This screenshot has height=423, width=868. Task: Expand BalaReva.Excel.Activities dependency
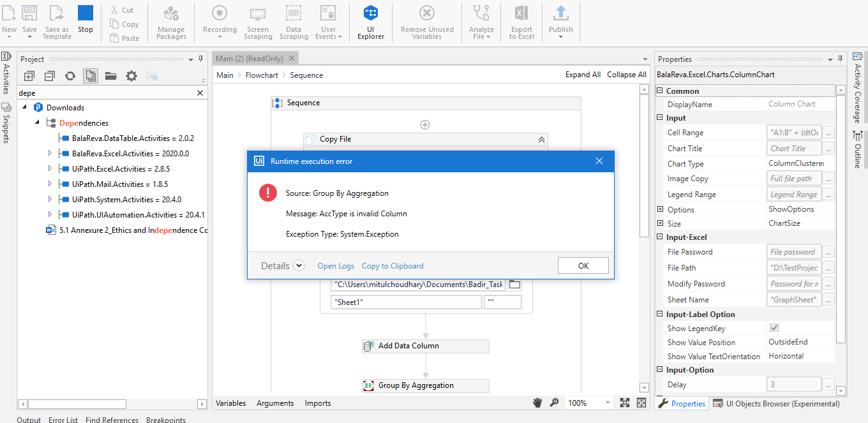click(x=50, y=153)
